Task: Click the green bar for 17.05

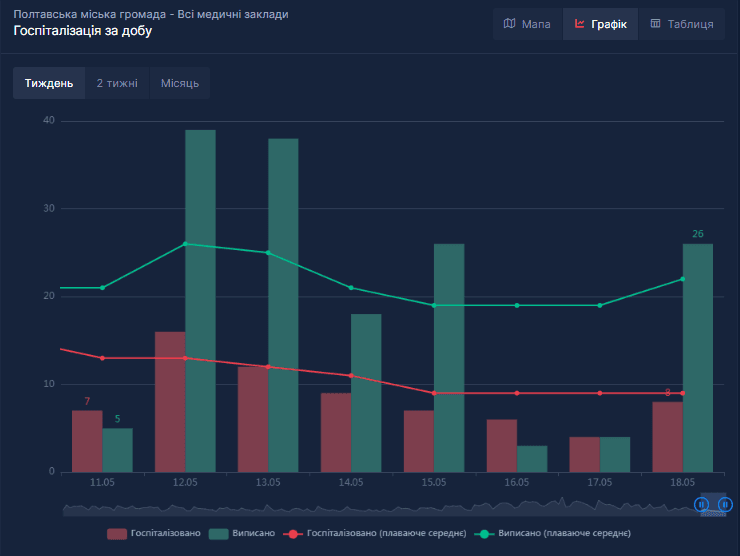Action: click(x=615, y=455)
